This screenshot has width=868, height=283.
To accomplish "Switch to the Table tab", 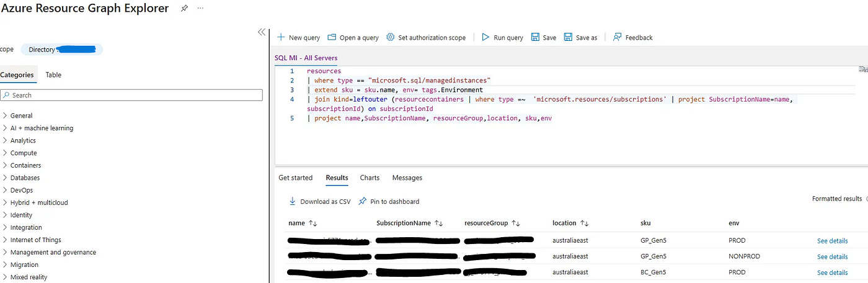I will [53, 75].
